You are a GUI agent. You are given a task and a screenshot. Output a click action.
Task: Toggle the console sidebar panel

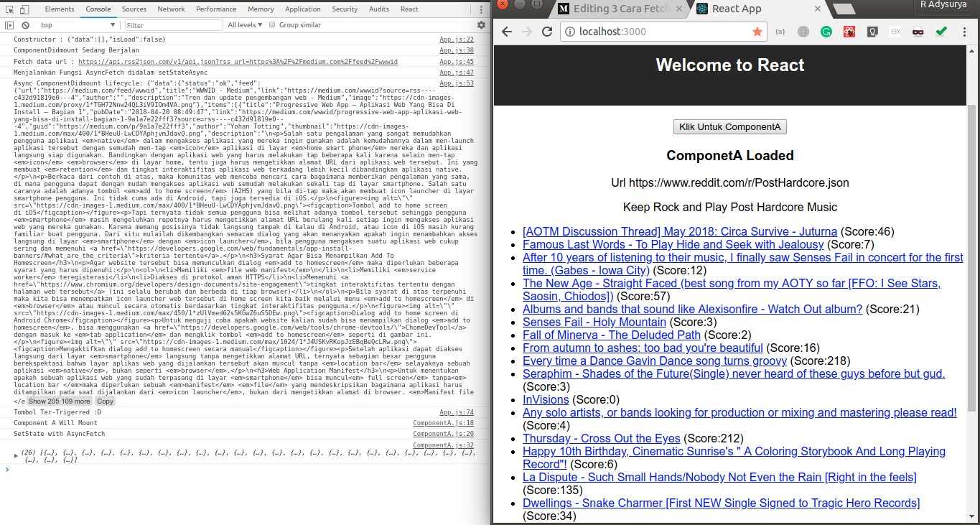coord(8,24)
